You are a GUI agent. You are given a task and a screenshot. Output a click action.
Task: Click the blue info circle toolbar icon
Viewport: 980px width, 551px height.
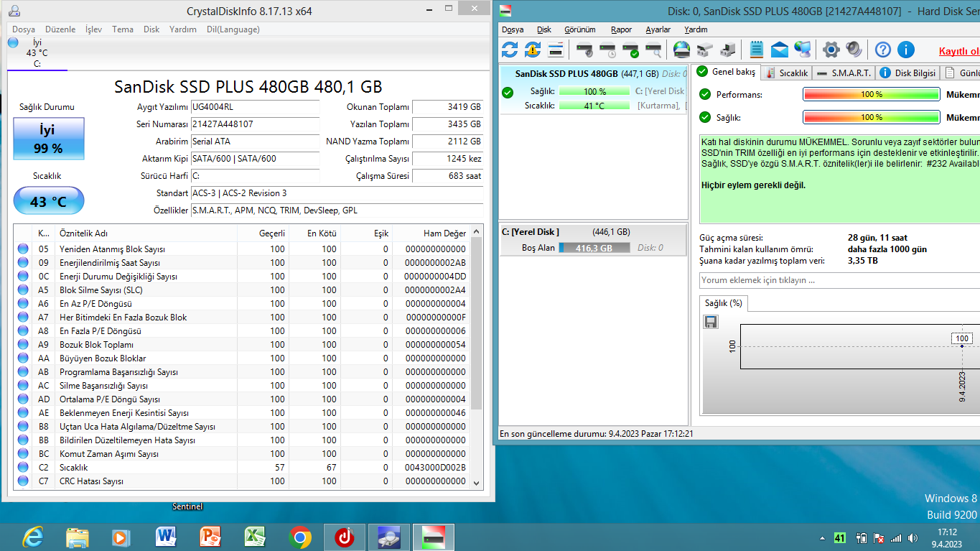906,50
